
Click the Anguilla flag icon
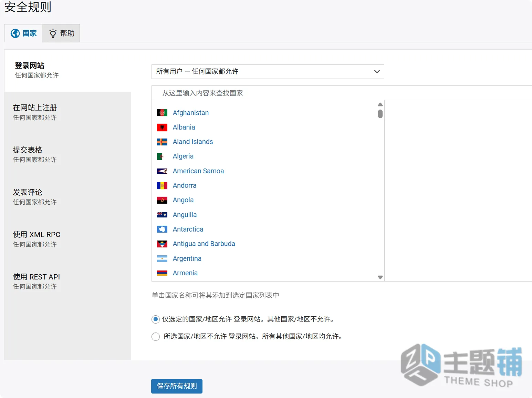pos(162,215)
